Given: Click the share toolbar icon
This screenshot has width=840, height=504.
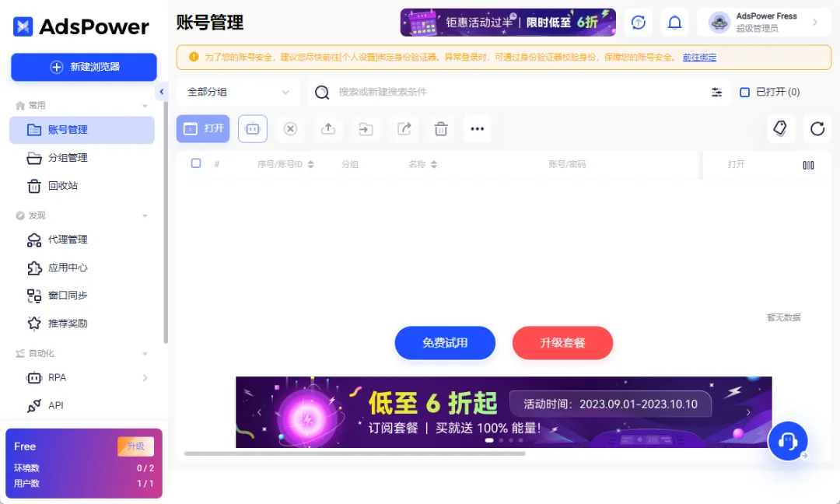Looking at the screenshot, I should point(404,128).
